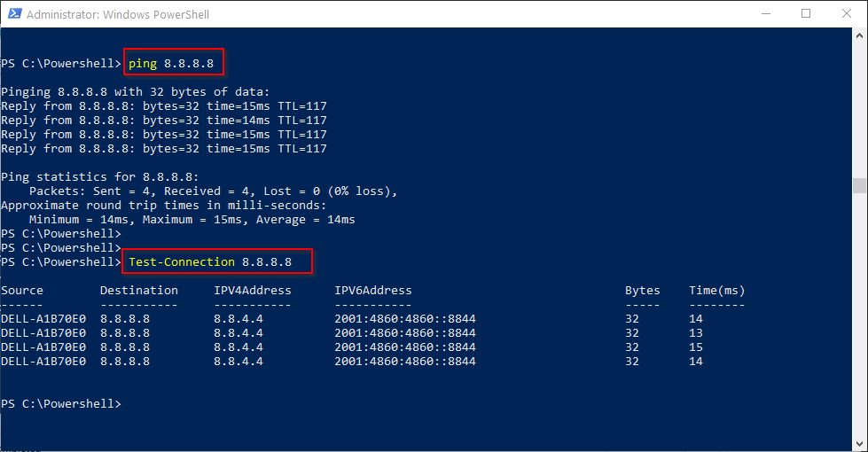The width and height of the screenshot is (868, 452).
Task: Click the last empty PS C:\Powershell> prompt
Action: pos(60,403)
